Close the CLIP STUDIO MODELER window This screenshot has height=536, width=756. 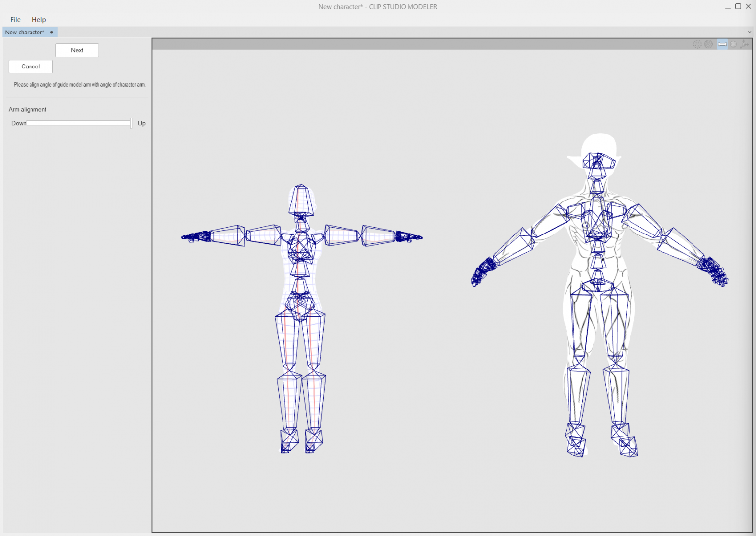(749, 7)
